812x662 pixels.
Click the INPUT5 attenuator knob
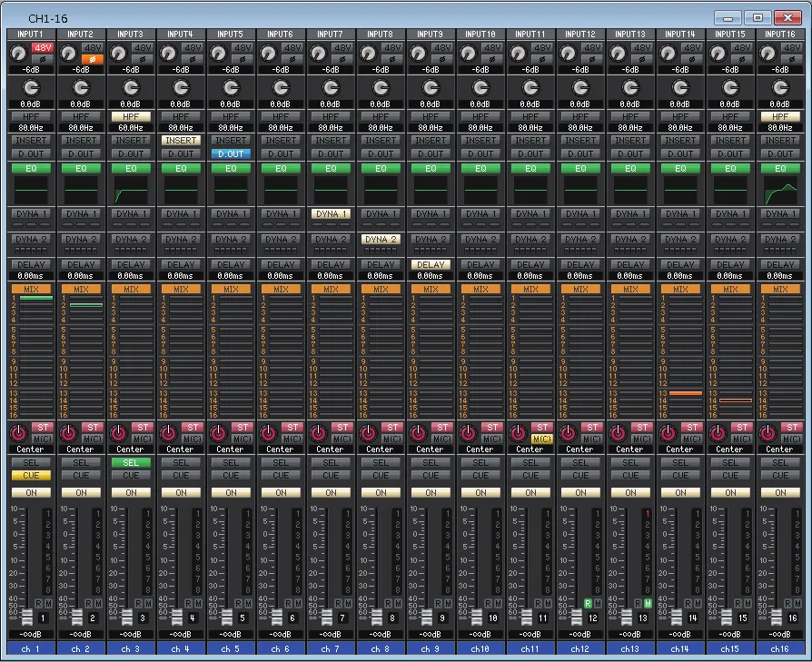pyautogui.click(x=231, y=88)
